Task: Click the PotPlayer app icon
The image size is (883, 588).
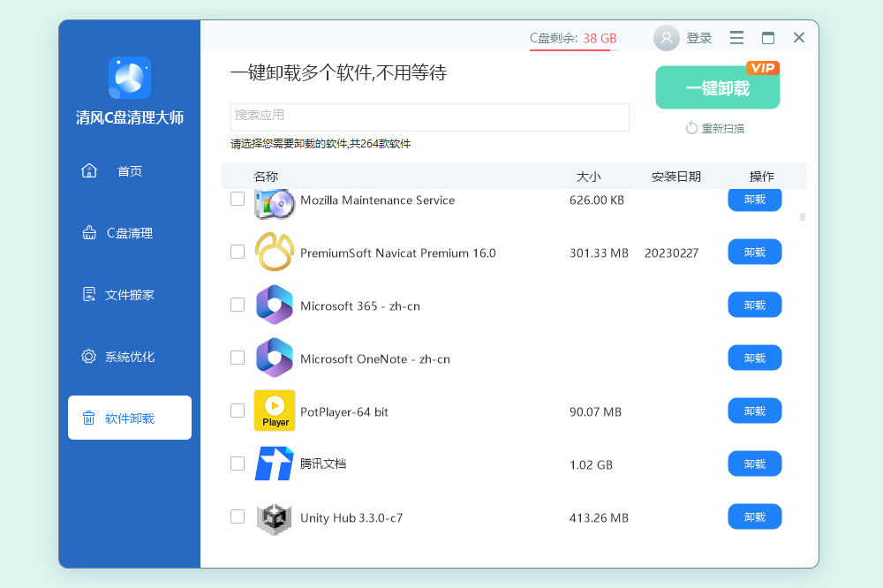Action: [275, 411]
